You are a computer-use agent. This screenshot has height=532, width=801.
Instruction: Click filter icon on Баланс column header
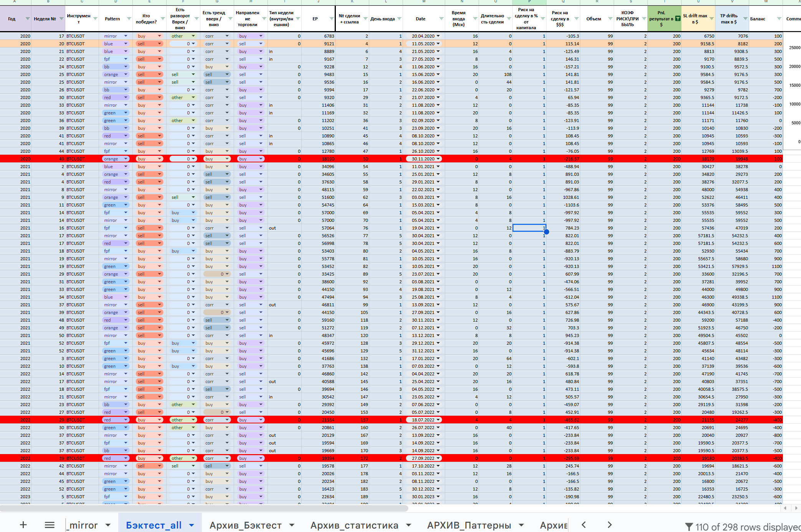(x=779, y=19)
